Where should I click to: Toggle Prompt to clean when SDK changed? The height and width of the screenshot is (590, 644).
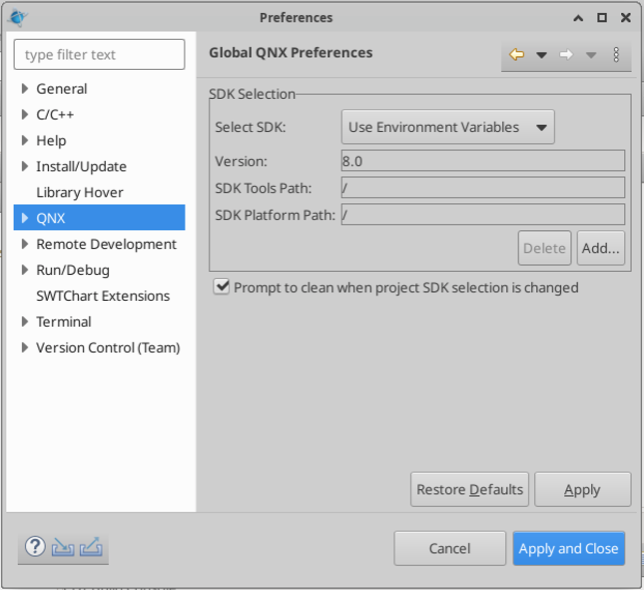point(222,287)
